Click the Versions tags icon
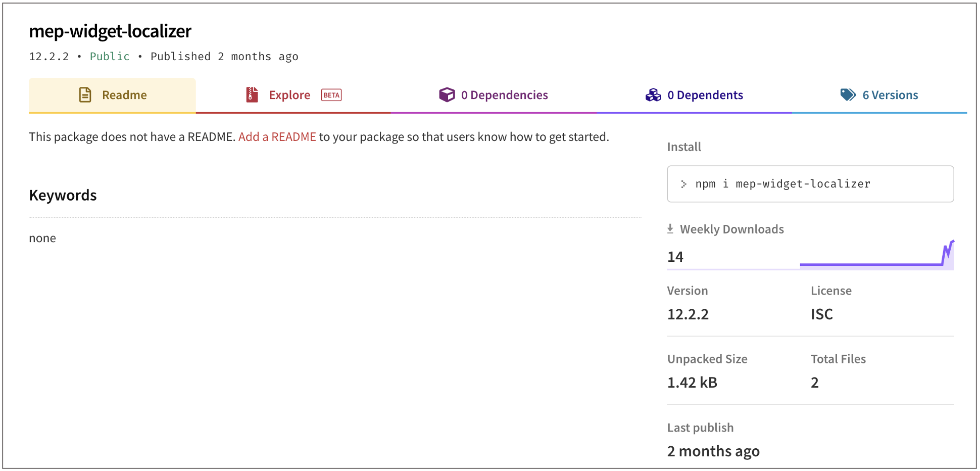The width and height of the screenshot is (980, 471). [x=848, y=95]
